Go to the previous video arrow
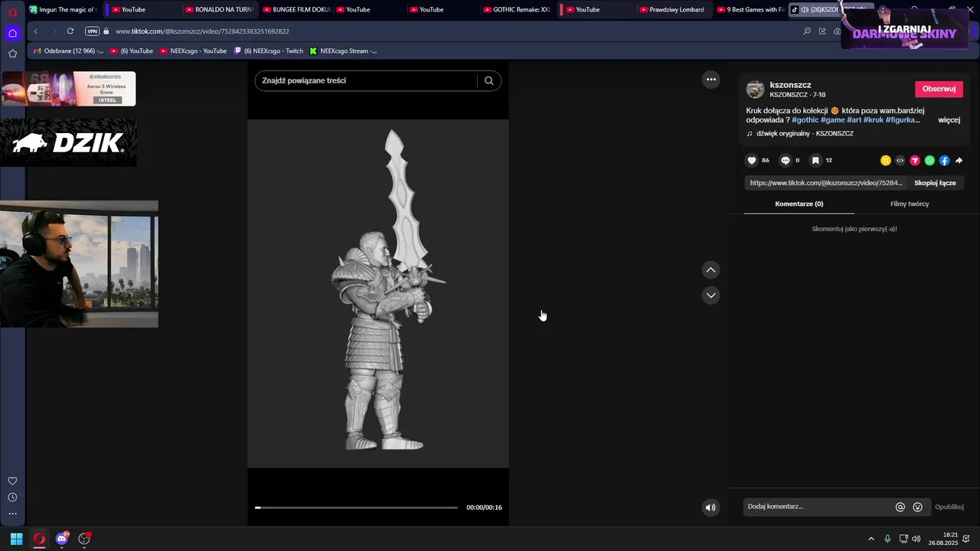 click(x=711, y=270)
